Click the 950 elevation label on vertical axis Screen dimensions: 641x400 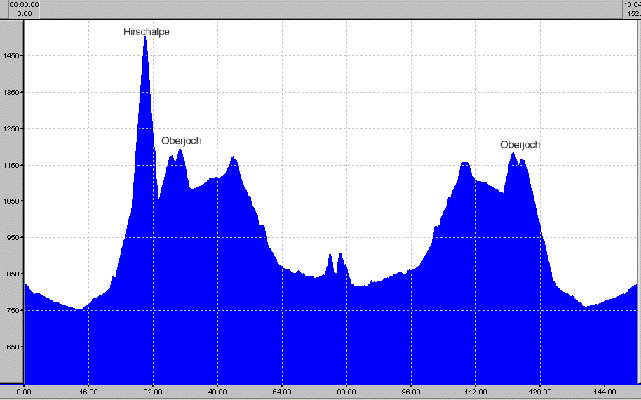click(x=12, y=238)
